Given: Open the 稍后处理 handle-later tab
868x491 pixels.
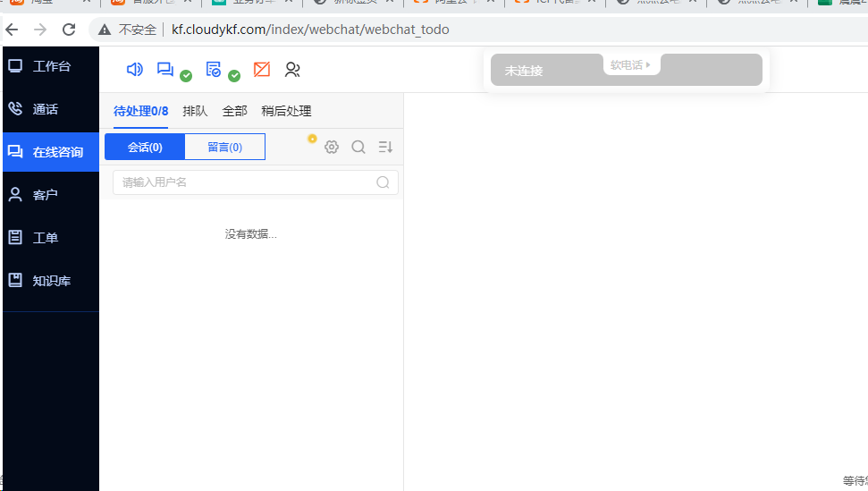Looking at the screenshot, I should click(286, 111).
